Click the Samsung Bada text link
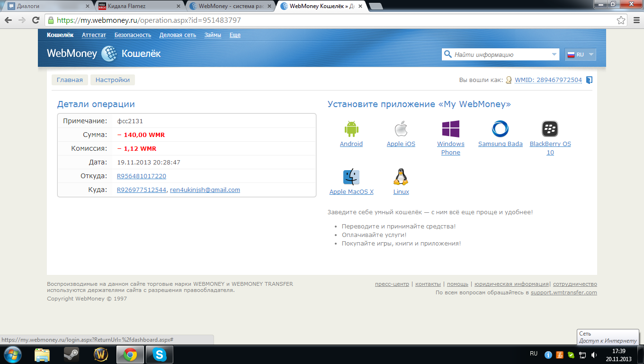The width and height of the screenshot is (644, 364). pyautogui.click(x=501, y=144)
